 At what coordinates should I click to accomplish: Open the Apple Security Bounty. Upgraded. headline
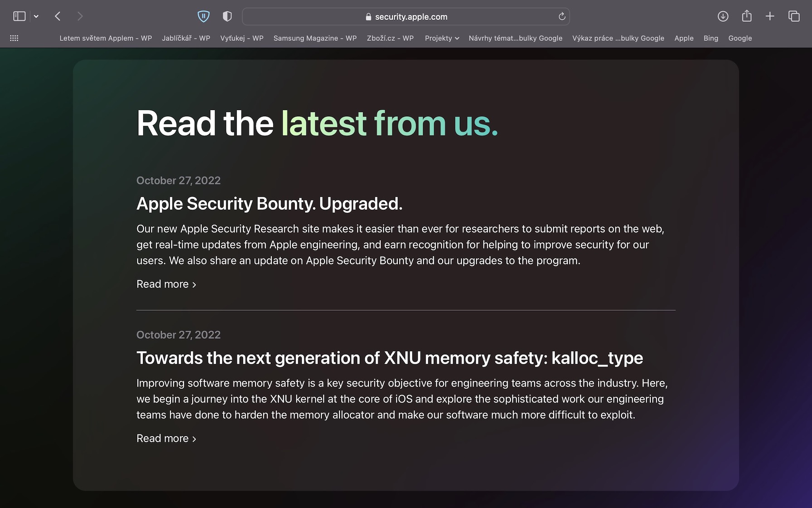pyautogui.click(x=269, y=204)
